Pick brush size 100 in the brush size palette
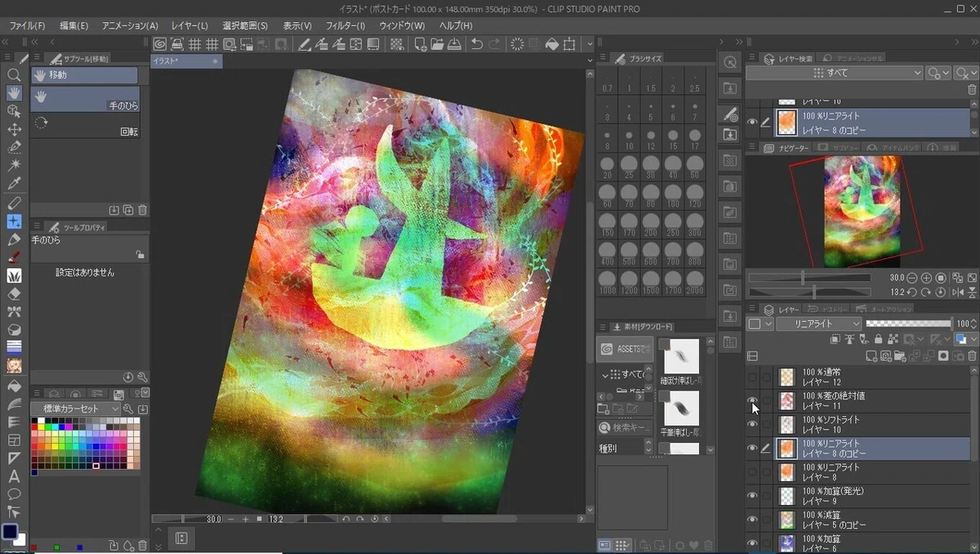 671,198
